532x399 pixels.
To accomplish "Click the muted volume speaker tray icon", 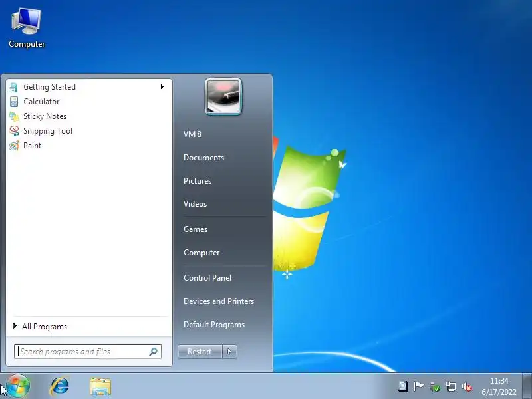I will (x=467, y=386).
